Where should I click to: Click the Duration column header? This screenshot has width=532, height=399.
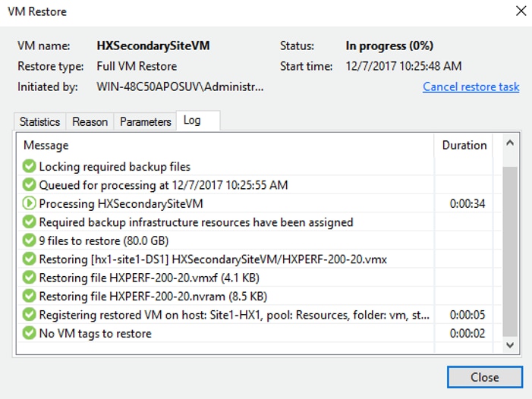tap(464, 145)
